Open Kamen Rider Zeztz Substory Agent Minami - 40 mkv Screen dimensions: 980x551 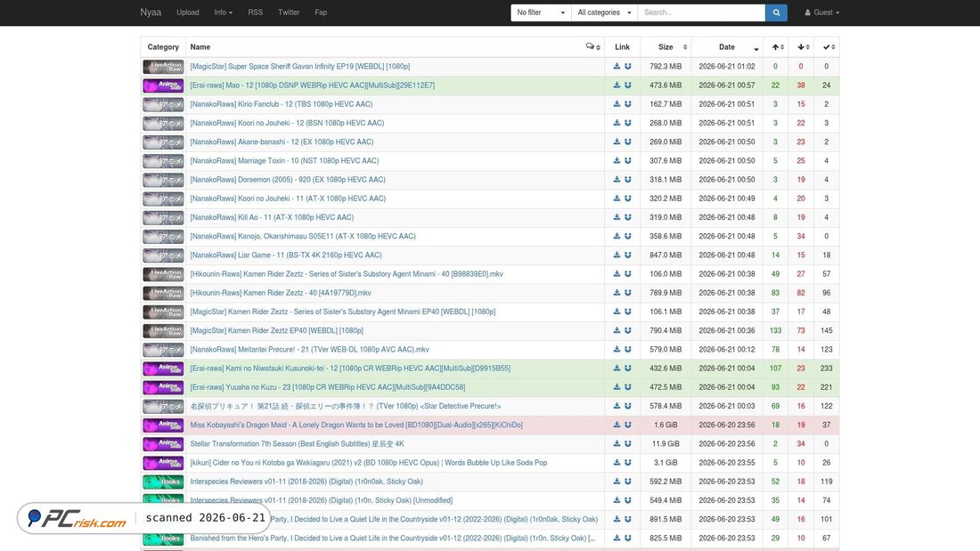(347, 273)
